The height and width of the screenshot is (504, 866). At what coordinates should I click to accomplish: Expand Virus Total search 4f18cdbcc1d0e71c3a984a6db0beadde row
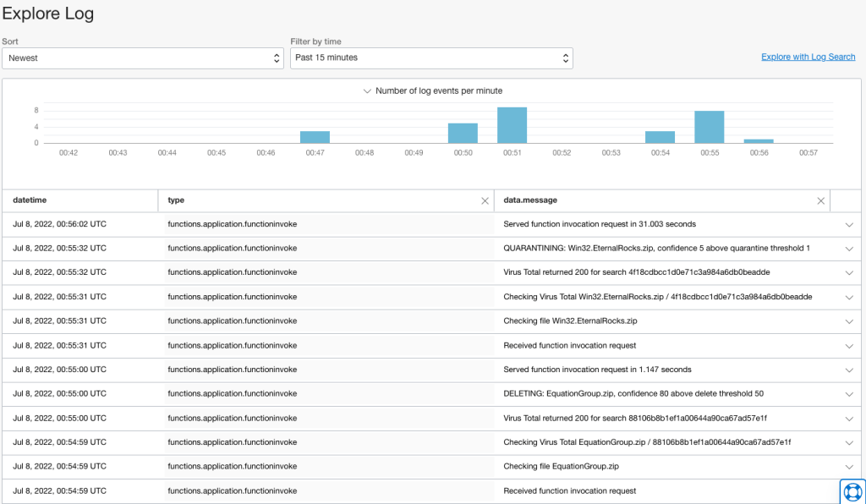pos(849,272)
